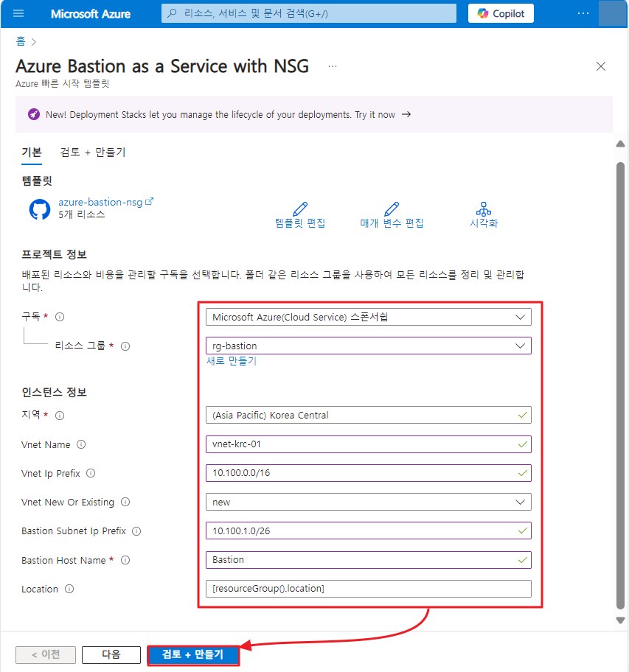Switch to the 검토 + 만들기 tab
629x672 pixels.
(x=93, y=153)
